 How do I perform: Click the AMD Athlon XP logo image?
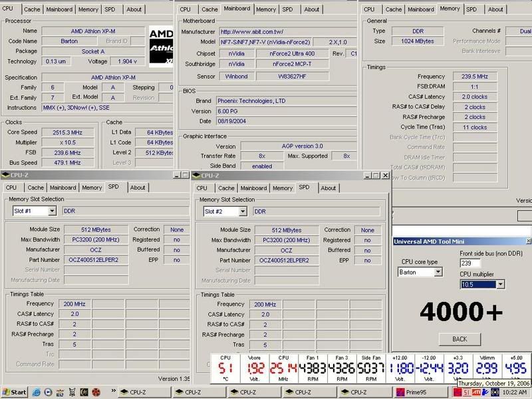[160, 47]
